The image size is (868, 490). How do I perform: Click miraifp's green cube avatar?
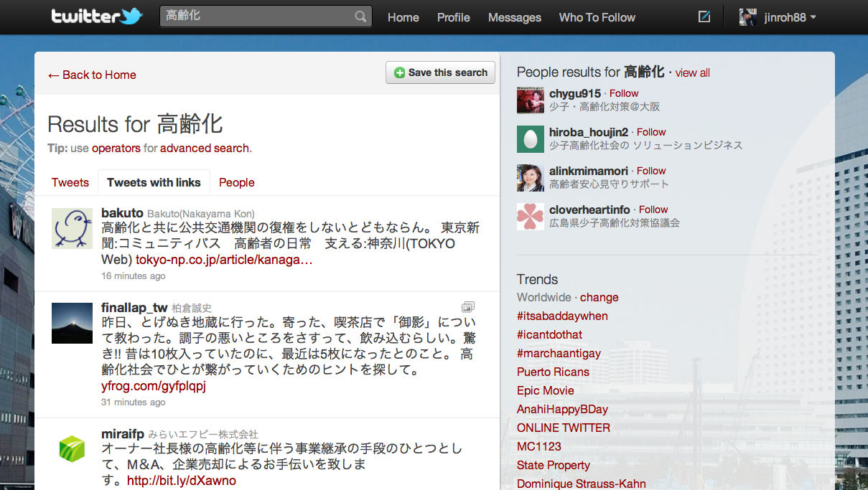[72, 449]
